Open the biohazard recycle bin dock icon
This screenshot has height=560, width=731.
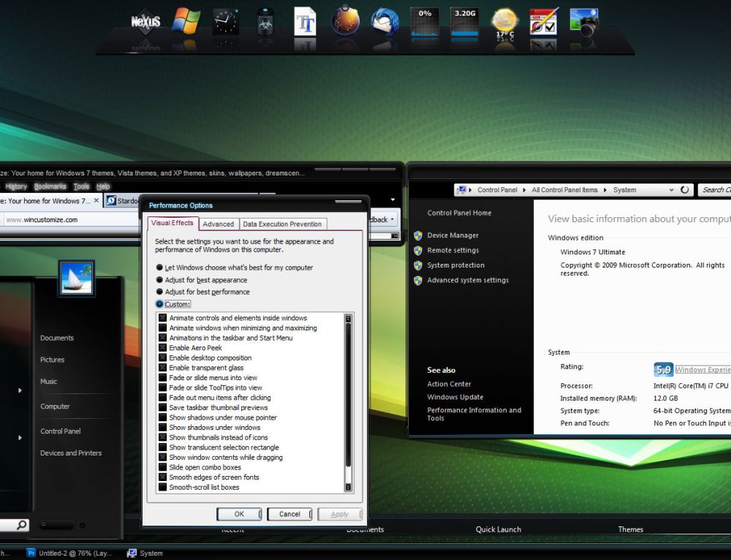point(265,21)
